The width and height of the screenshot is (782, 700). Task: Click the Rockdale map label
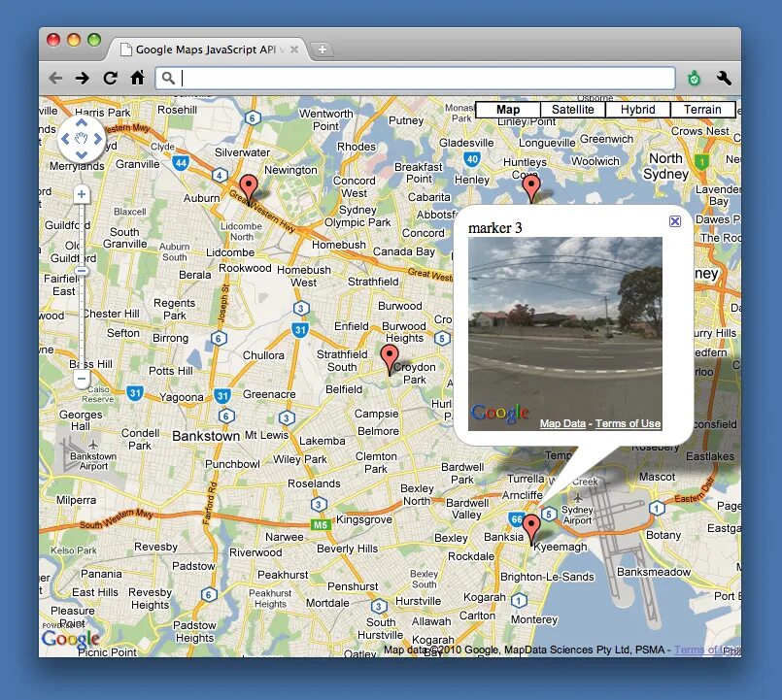(471, 556)
